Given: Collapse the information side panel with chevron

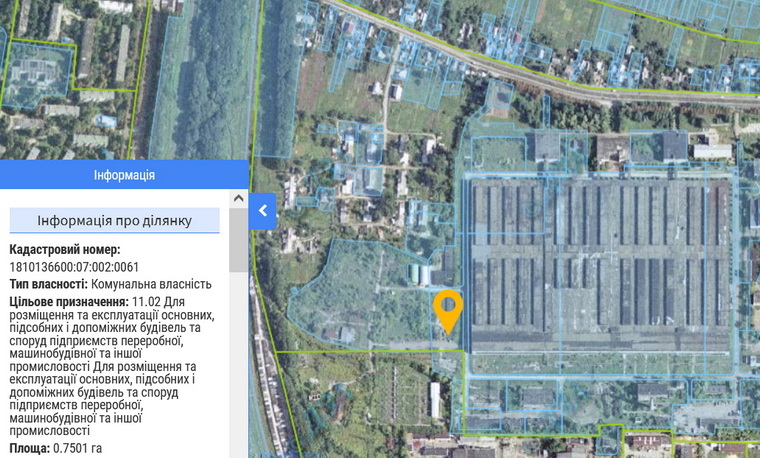Looking at the screenshot, I should tap(262, 210).
